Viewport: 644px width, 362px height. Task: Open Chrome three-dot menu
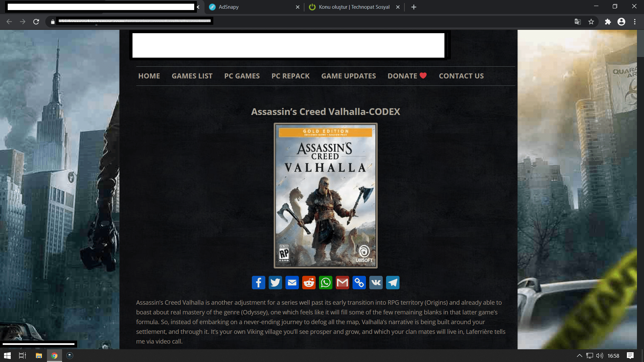[635, 22]
